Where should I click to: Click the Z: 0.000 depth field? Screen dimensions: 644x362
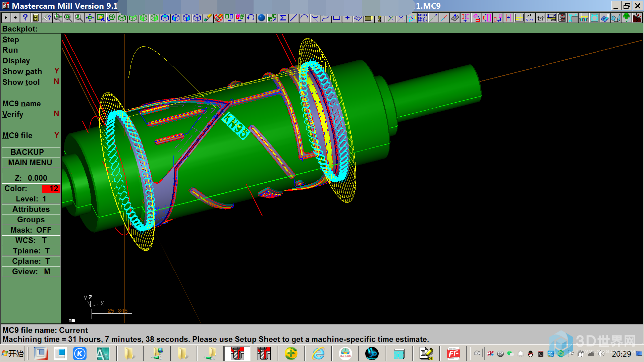31,178
